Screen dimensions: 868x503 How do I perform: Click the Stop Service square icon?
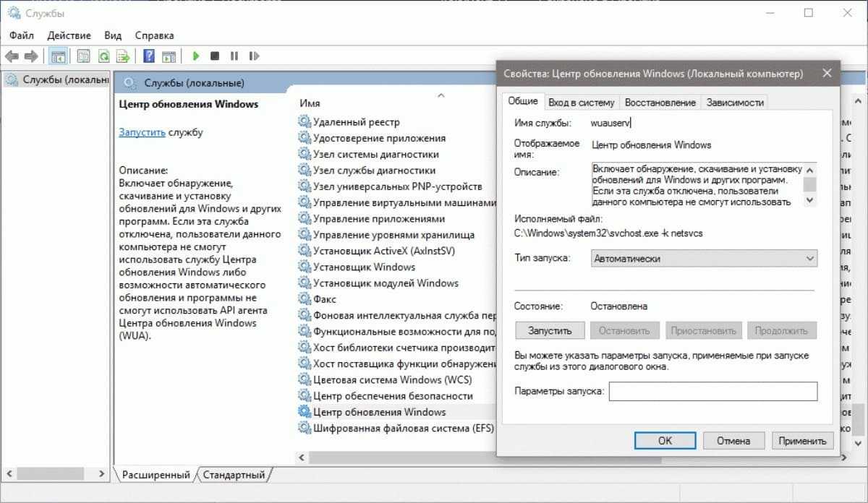[x=215, y=56]
